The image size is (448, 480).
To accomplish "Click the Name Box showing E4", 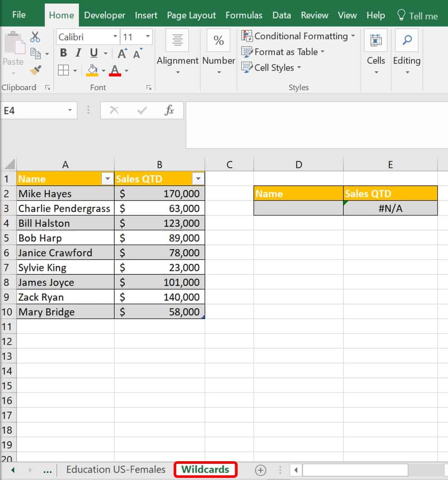I will (x=33, y=111).
